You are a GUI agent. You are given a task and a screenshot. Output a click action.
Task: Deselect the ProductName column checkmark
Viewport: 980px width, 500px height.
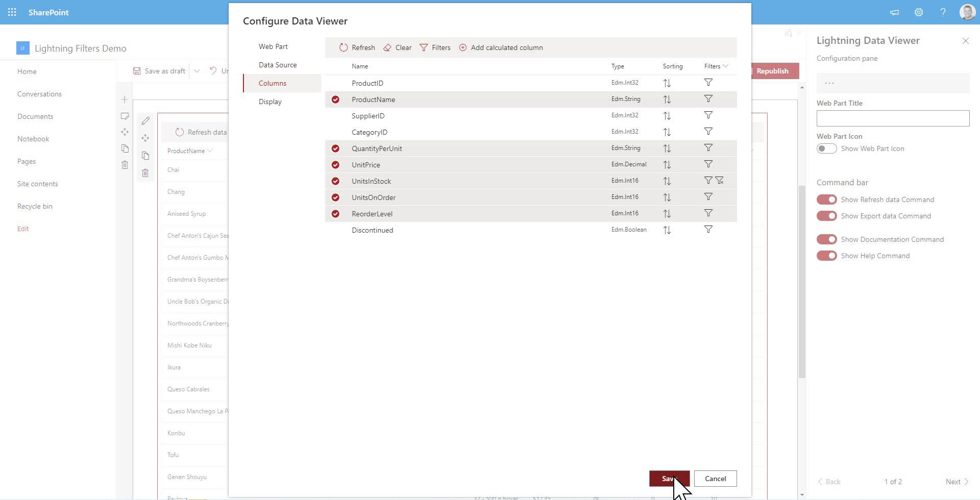pyautogui.click(x=335, y=99)
